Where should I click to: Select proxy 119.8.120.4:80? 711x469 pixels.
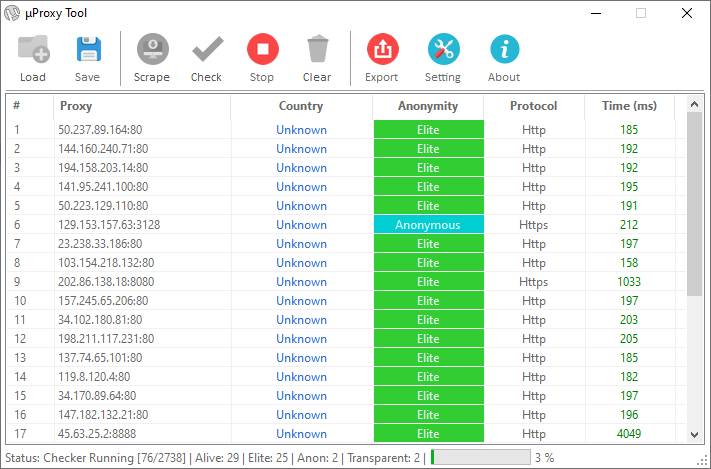click(x=94, y=377)
